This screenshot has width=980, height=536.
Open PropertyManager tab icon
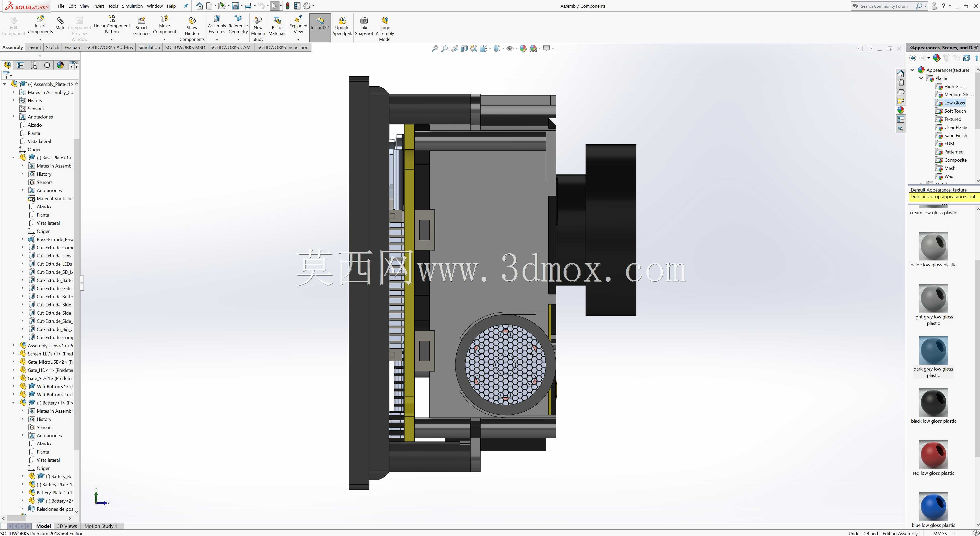coord(20,65)
